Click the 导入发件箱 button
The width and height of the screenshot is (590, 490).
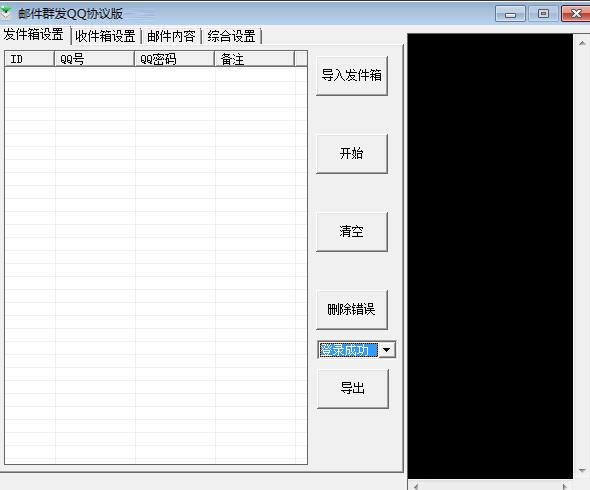[x=352, y=76]
